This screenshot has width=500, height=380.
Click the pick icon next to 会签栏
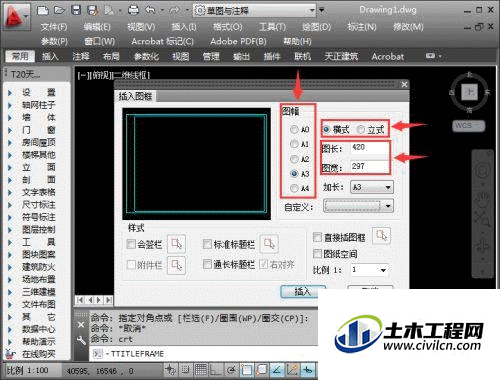[176, 244]
